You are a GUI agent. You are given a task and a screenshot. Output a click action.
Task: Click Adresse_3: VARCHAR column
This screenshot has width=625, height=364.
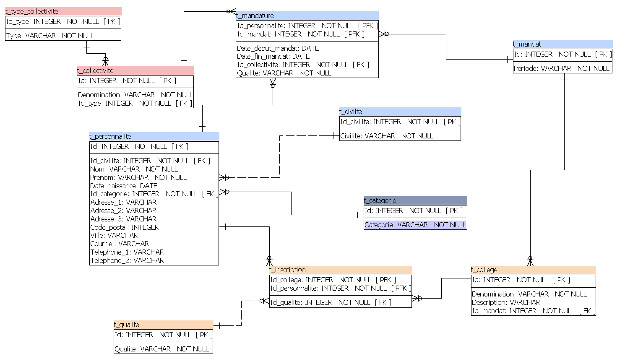click(123, 219)
